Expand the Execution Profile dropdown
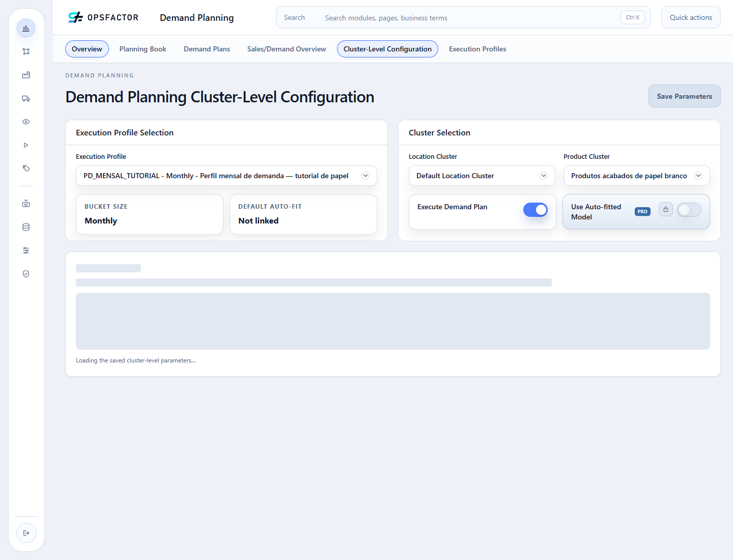 [227, 176]
